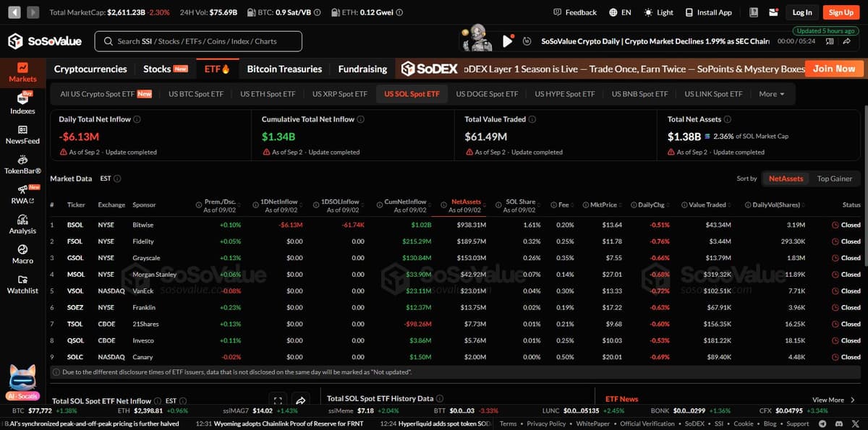Viewport: 868px width, 430px height.
Task: Open View More for ETF News
Action: [x=833, y=400]
